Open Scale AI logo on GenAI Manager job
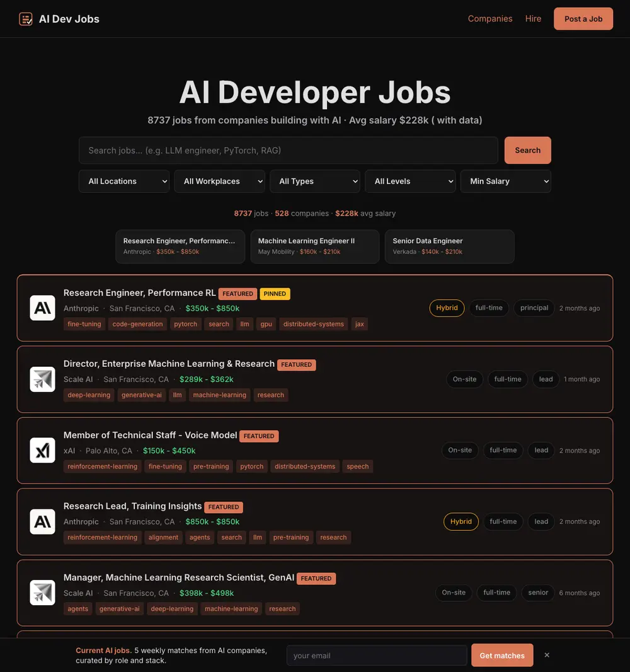The width and height of the screenshot is (630, 672). pyautogui.click(x=42, y=593)
